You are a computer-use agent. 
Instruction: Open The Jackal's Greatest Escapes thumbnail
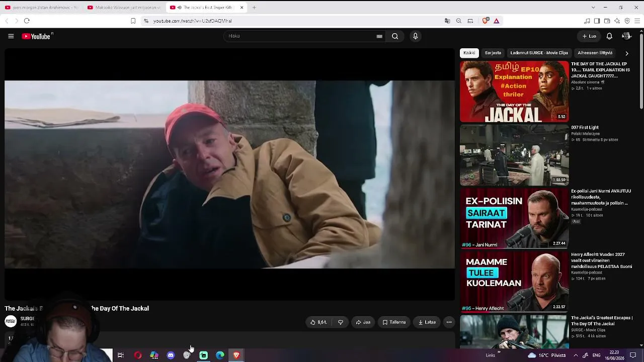514,331
